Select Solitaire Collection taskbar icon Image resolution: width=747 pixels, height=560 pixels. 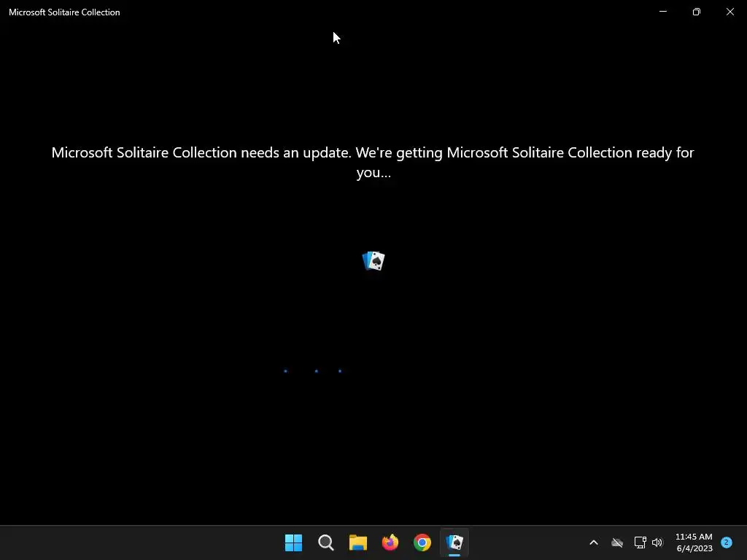click(454, 542)
